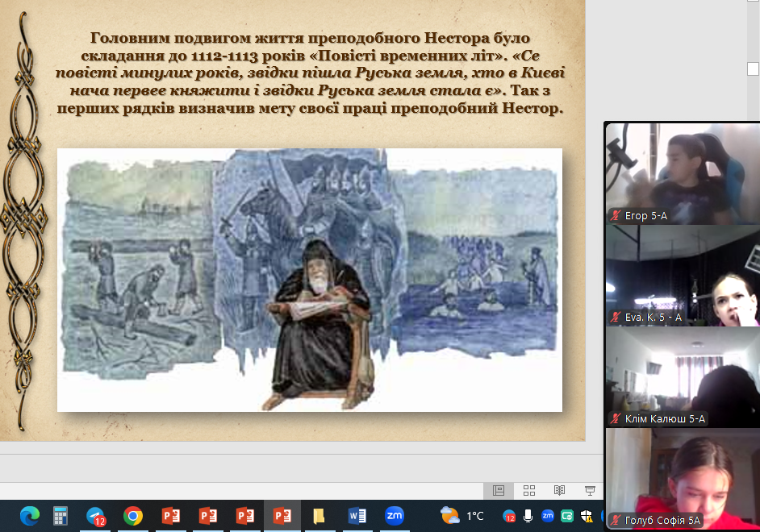Open Microsoft Edge from taskbar
This screenshot has width=760, height=532.
(x=30, y=516)
